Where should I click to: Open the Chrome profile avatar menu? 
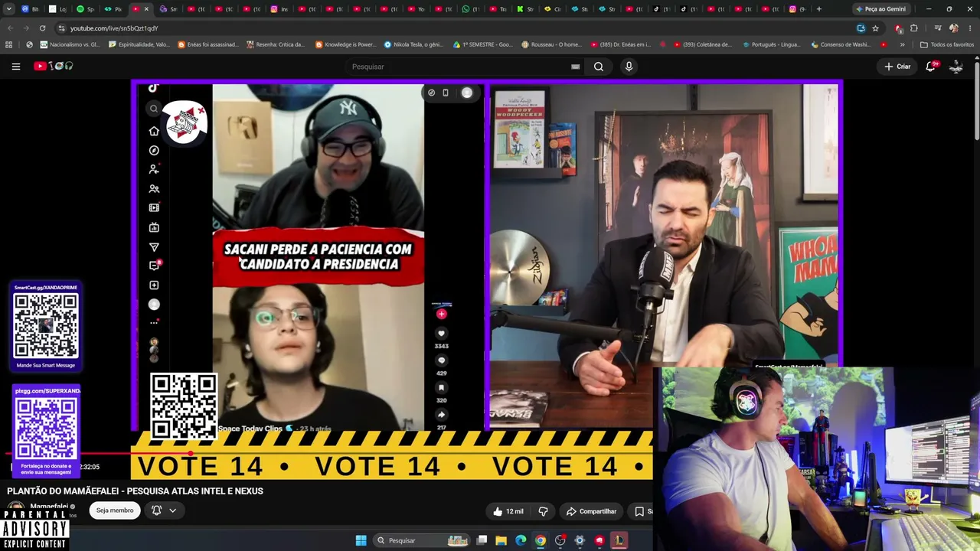954,28
